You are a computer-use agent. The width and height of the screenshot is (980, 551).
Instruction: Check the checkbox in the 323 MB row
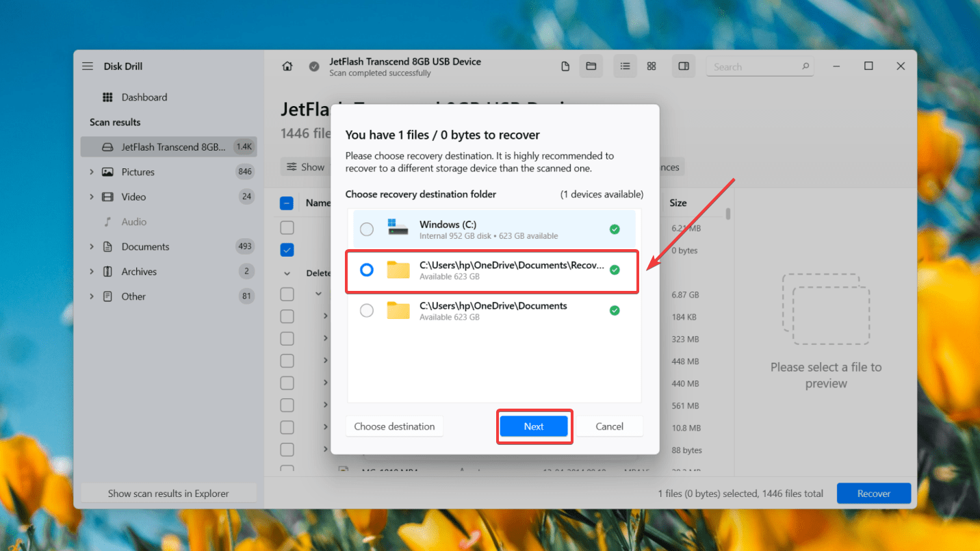point(287,339)
